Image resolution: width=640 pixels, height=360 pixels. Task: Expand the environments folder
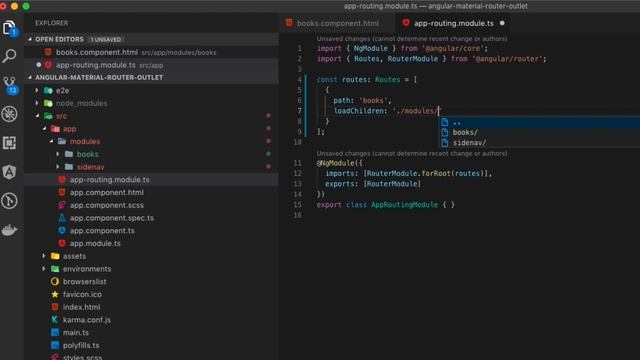point(44,269)
